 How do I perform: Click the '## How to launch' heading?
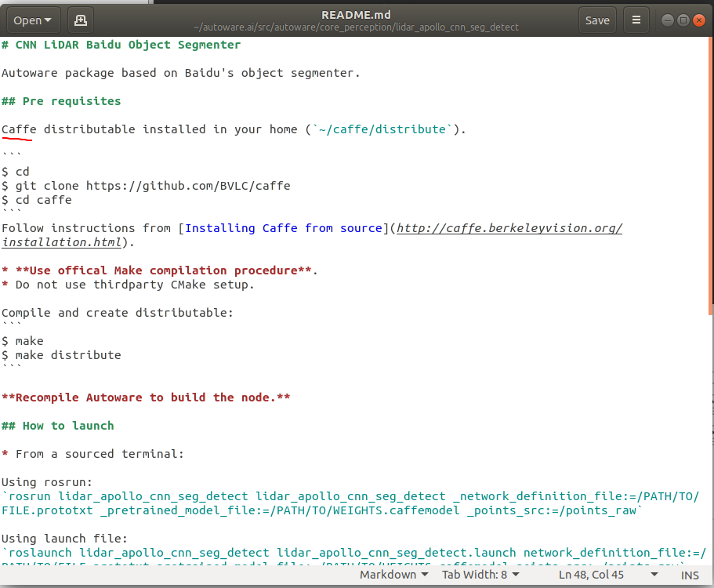pos(58,426)
